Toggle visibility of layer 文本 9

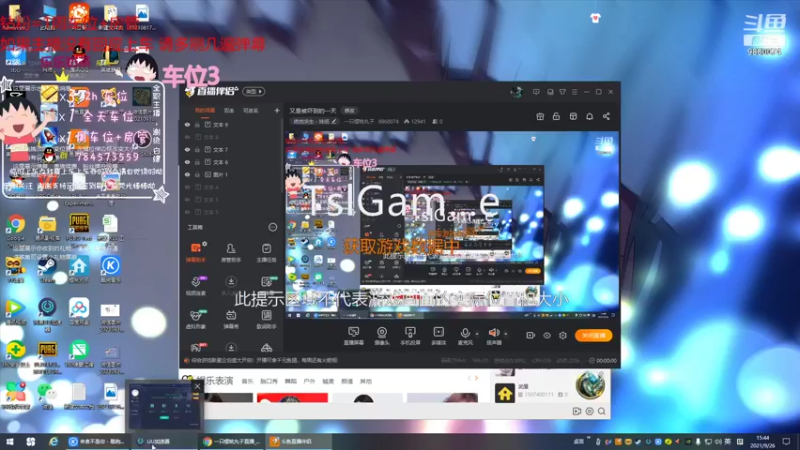(x=187, y=124)
